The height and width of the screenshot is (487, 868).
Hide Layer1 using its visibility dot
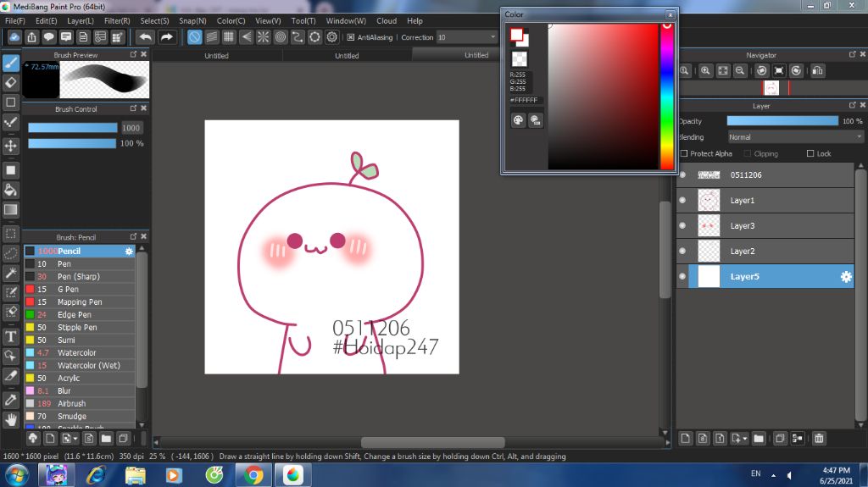coord(682,201)
